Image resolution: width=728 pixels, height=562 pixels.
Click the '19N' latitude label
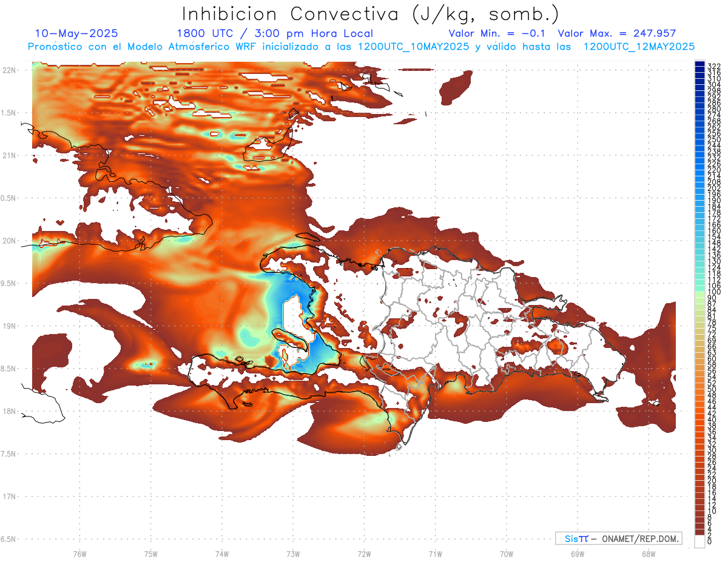pyautogui.click(x=8, y=326)
